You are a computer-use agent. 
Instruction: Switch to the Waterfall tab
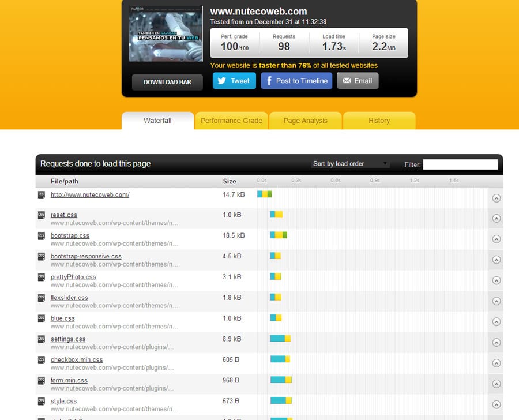coord(157,121)
